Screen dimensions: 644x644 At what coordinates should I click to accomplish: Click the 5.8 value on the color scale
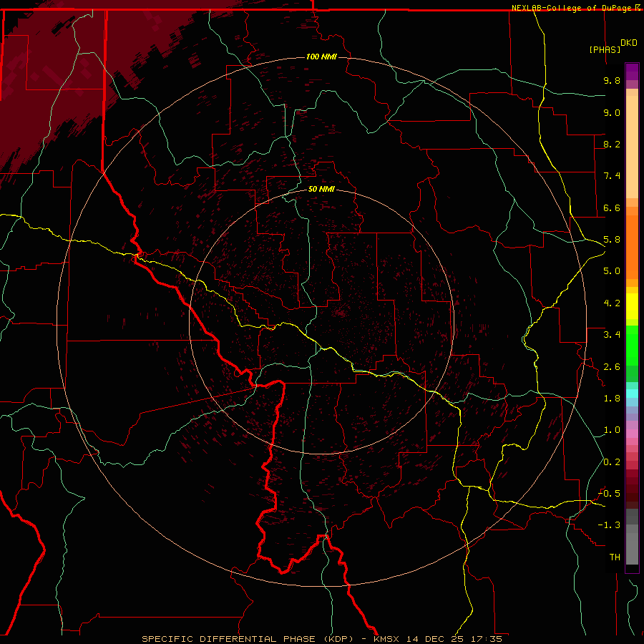tap(612, 240)
